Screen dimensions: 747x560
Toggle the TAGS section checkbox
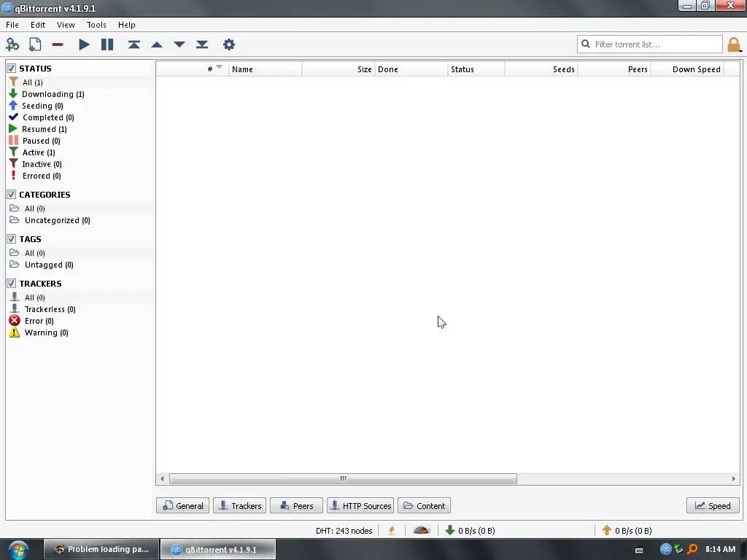(12, 238)
